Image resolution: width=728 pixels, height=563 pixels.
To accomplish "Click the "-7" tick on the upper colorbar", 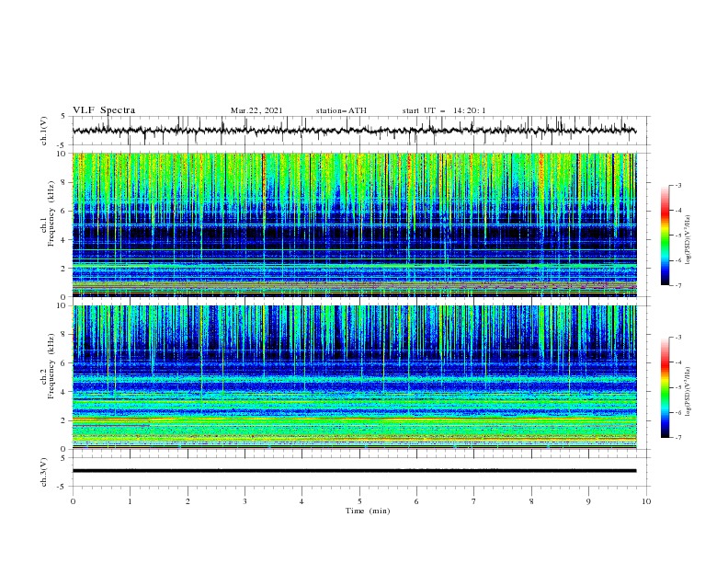I will pos(678,285).
